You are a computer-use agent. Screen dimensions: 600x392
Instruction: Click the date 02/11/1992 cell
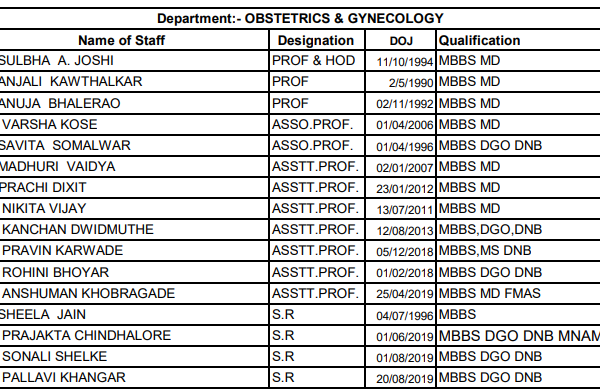(404, 104)
